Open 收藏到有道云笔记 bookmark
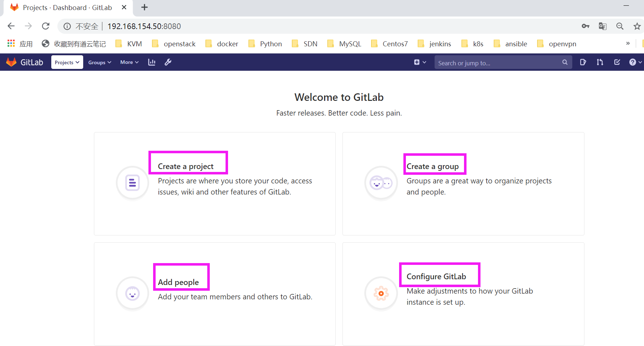The height and width of the screenshot is (346, 644). point(74,44)
